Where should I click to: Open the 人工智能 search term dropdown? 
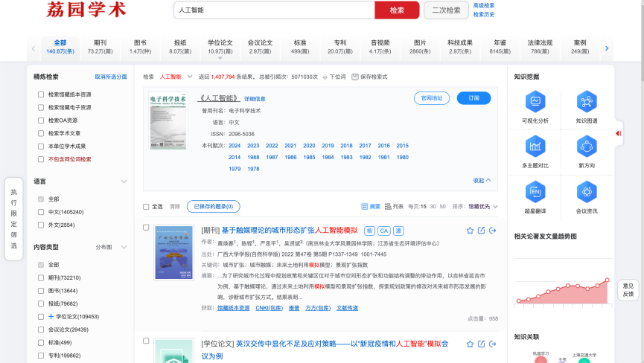click(190, 77)
